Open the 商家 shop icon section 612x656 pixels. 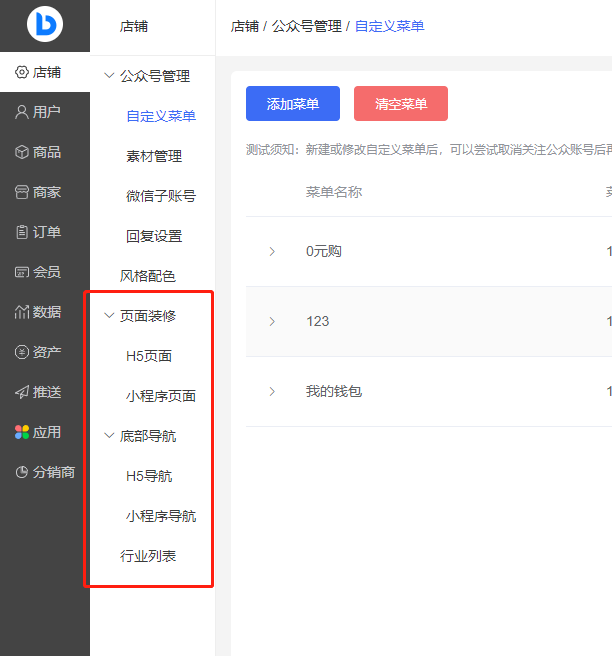point(22,192)
